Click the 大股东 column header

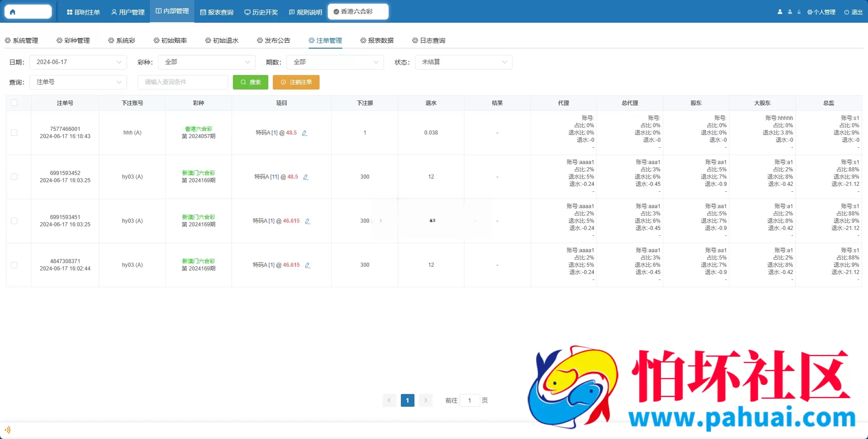(762, 103)
